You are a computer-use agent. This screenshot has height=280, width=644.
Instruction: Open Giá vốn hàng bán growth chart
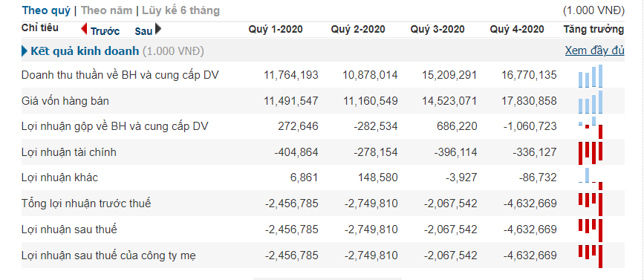(591, 102)
